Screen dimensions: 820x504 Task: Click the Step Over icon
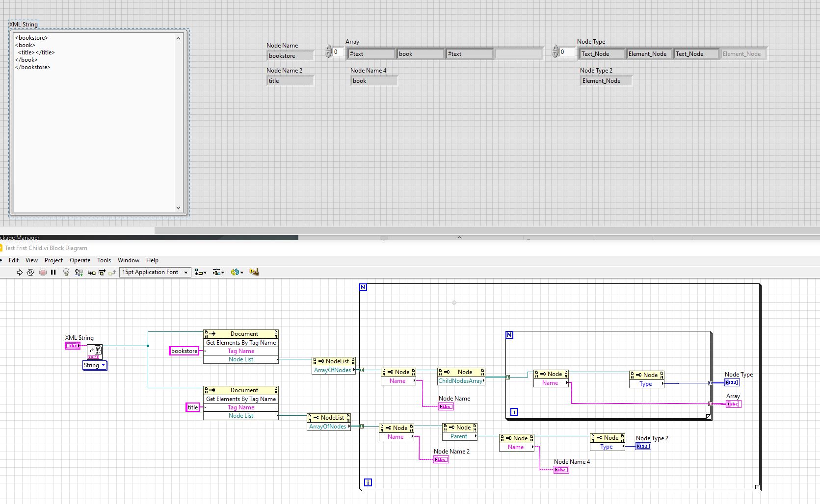[102, 272]
